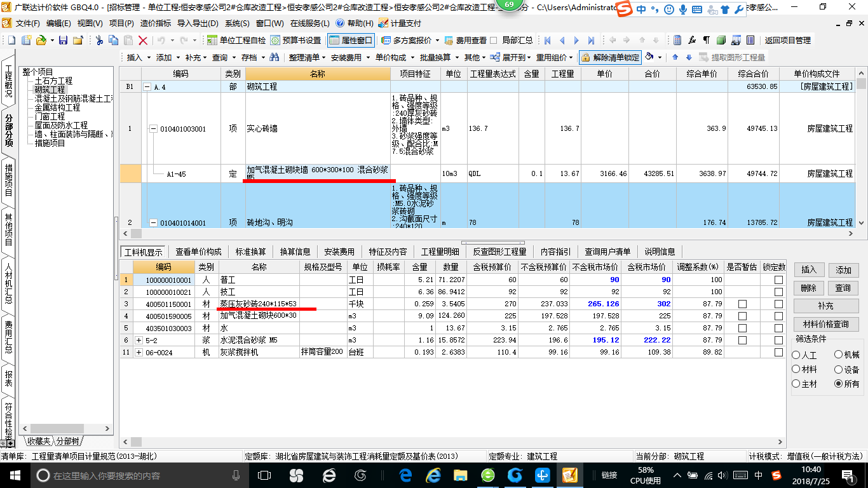Click the paragraph mark icon

[x=707, y=40]
